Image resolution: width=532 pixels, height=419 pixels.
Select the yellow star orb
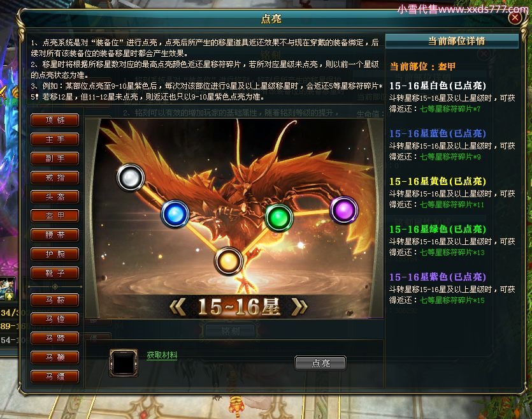pos(229,261)
